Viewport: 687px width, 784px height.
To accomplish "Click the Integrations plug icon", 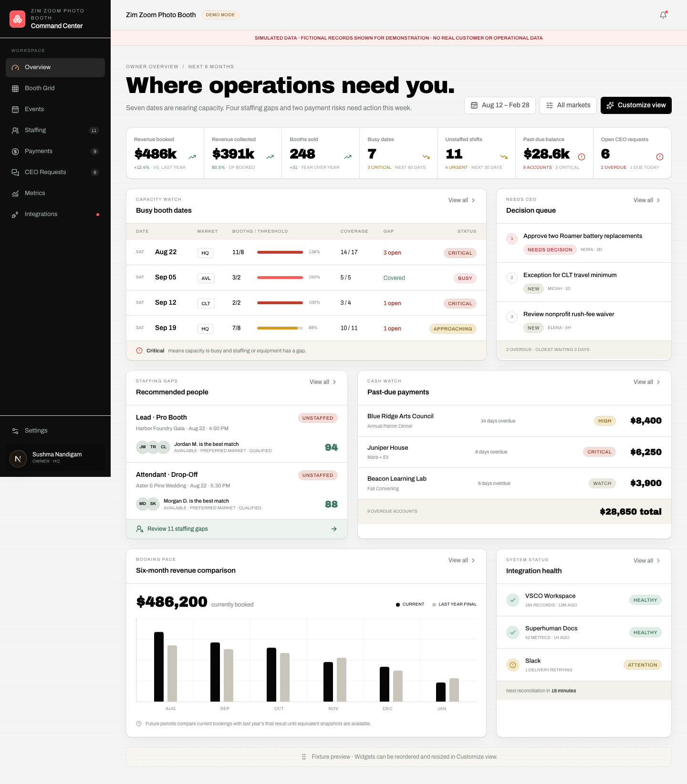I will click(x=15, y=215).
